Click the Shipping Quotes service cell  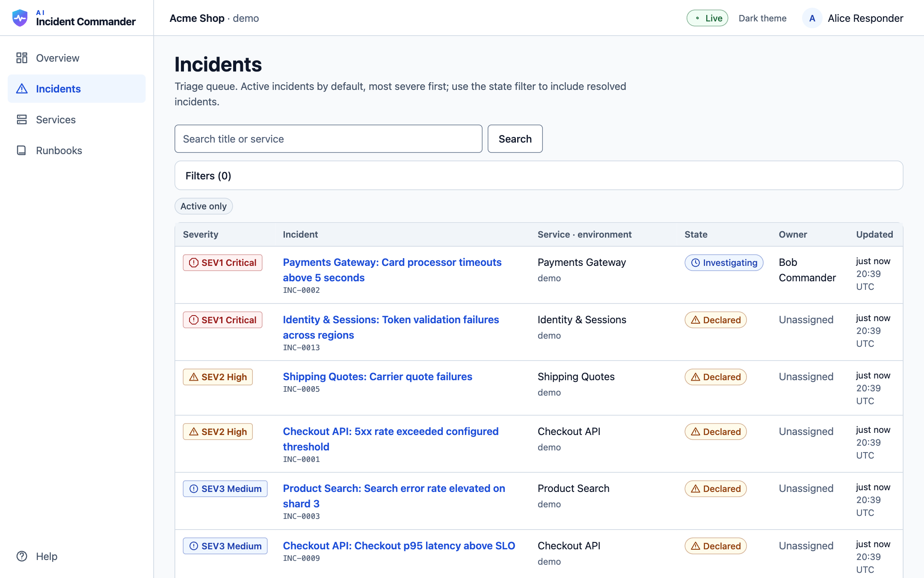tap(576, 376)
